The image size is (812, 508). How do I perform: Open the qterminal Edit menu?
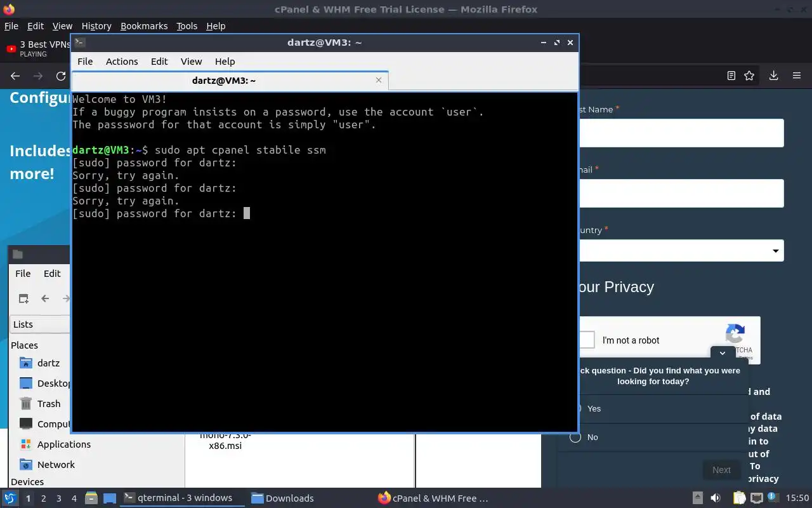(159, 62)
